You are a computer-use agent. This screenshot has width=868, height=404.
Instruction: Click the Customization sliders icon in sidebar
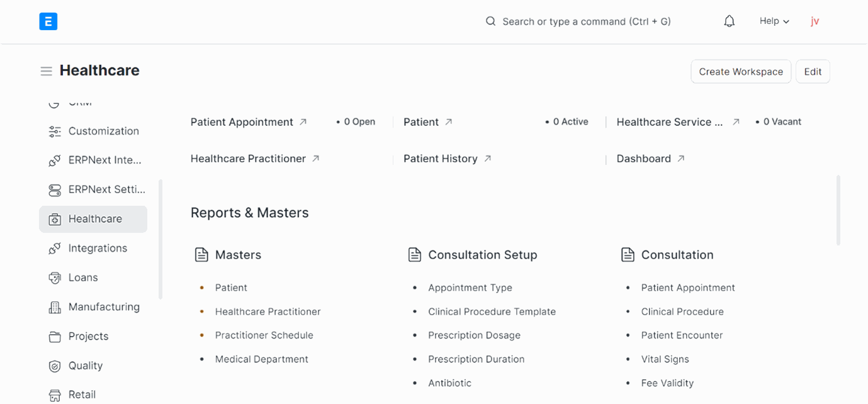[55, 132]
